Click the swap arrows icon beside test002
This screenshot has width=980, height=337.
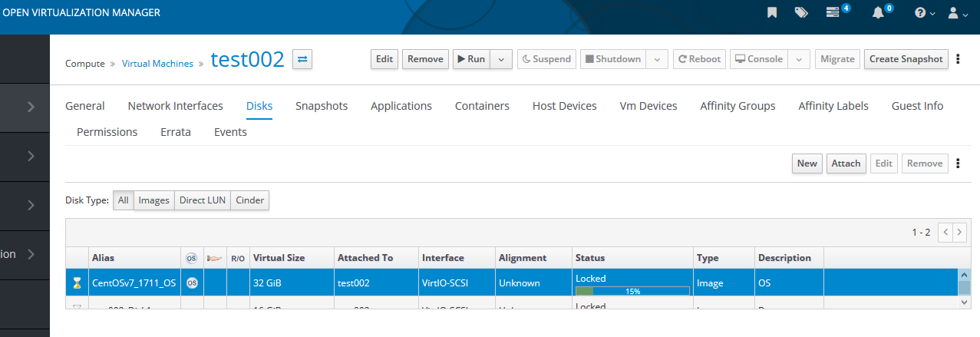302,59
